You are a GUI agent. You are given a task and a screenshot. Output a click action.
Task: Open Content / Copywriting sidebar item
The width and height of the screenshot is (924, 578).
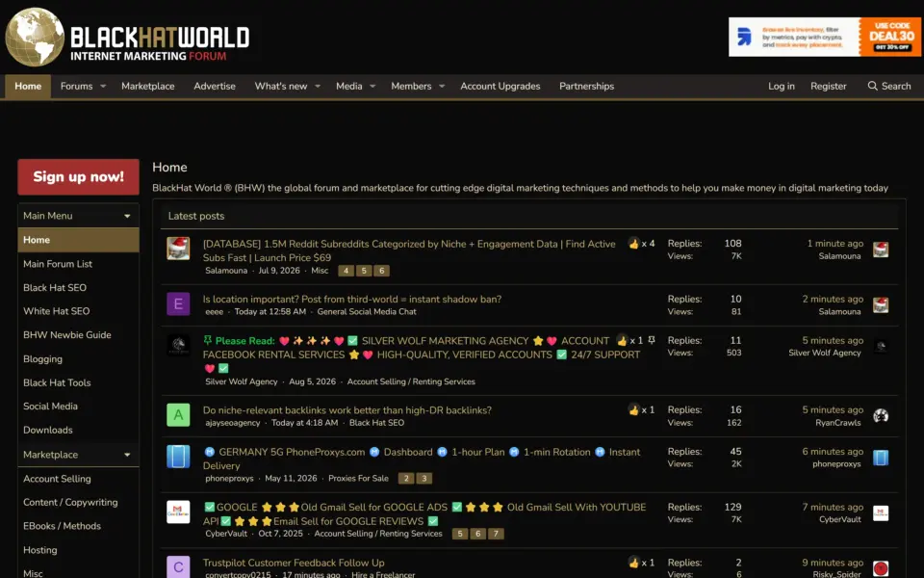[70, 502]
